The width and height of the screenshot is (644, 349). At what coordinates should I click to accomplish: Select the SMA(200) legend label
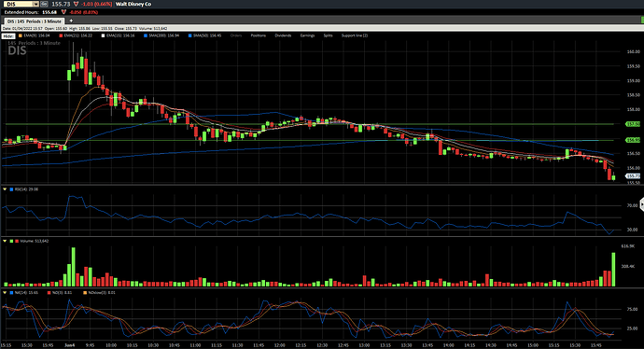tap(164, 35)
